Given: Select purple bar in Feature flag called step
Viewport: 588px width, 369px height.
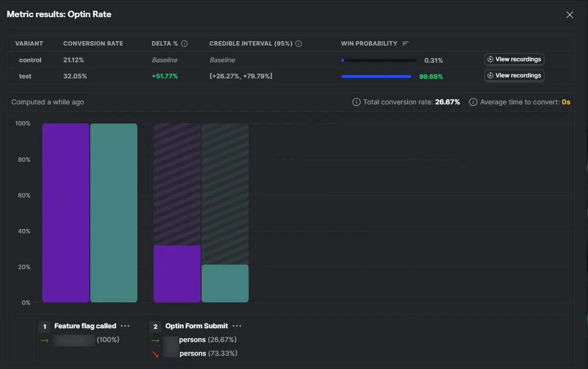Looking at the screenshot, I should pyautogui.click(x=66, y=213).
